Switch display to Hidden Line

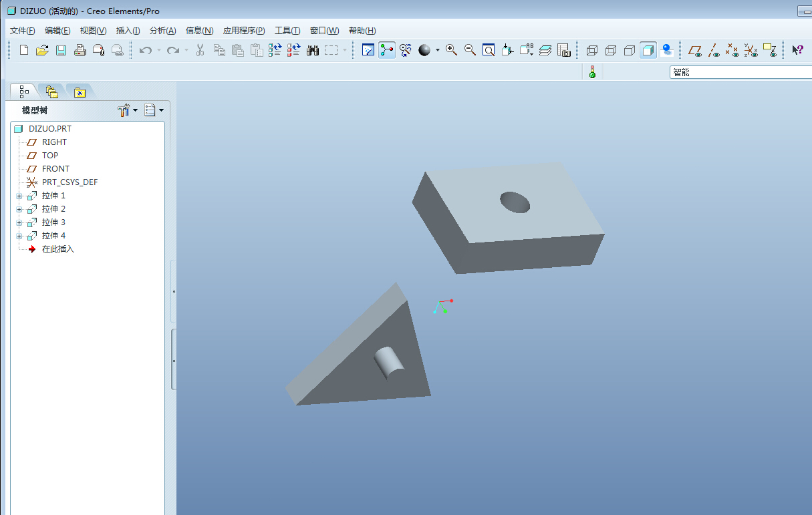coord(611,50)
